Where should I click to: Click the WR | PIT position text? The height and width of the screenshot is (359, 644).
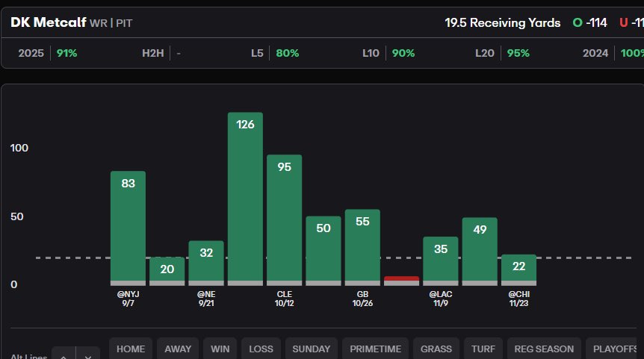click(x=111, y=23)
